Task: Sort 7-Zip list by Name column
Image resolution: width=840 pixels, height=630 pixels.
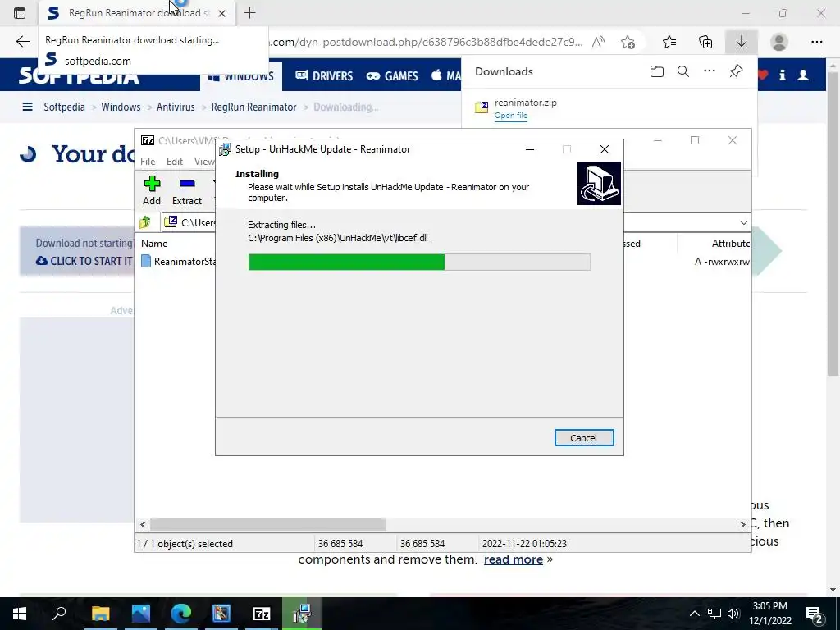Action: [154, 243]
